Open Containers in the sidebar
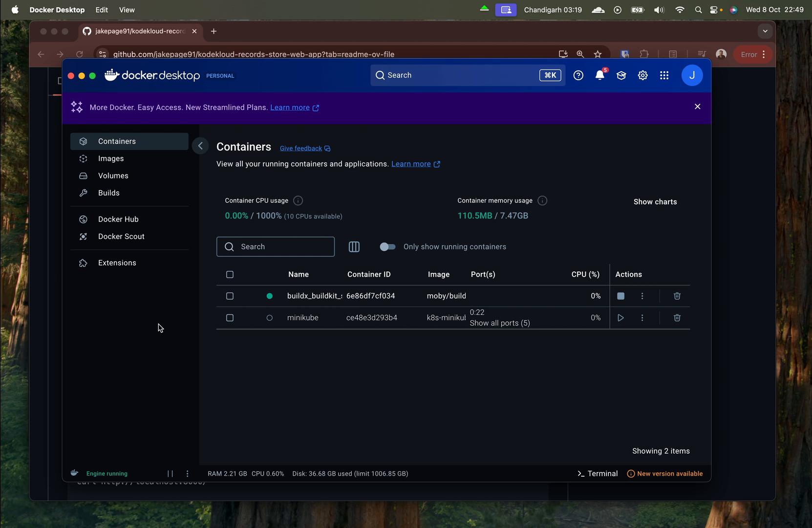 coord(129,141)
